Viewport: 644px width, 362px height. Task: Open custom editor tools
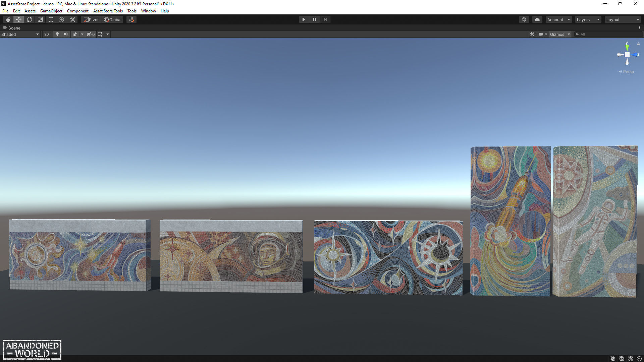click(72, 19)
